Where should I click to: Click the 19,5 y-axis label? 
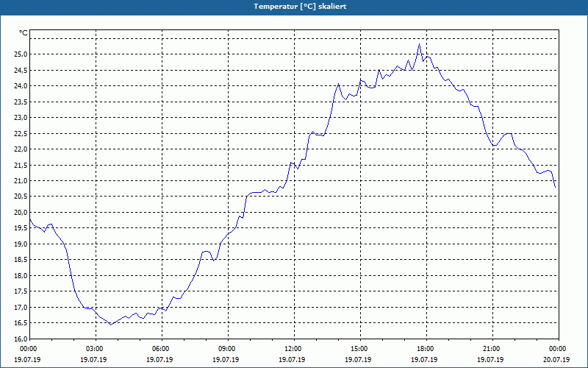[21, 228]
